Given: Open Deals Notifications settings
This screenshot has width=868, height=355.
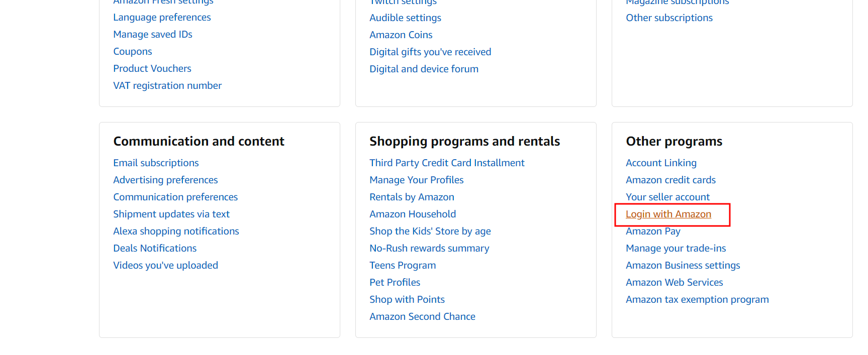Looking at the screenshot, I should pos(155,249).
